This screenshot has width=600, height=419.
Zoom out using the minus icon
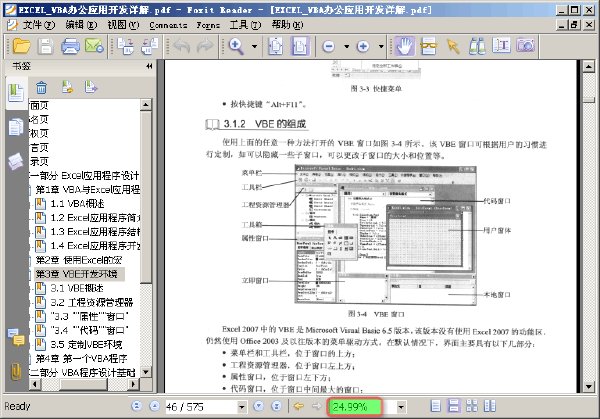pos(328,46)
